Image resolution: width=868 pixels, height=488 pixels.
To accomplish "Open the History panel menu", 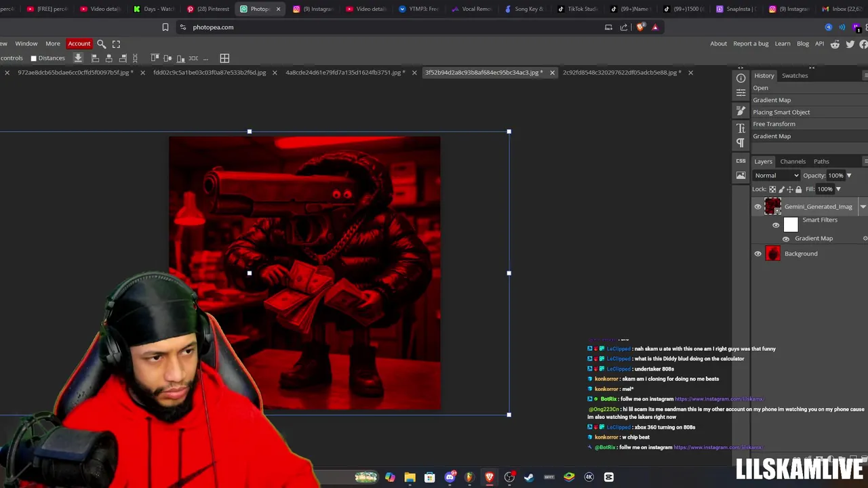I will pos(865,75).
